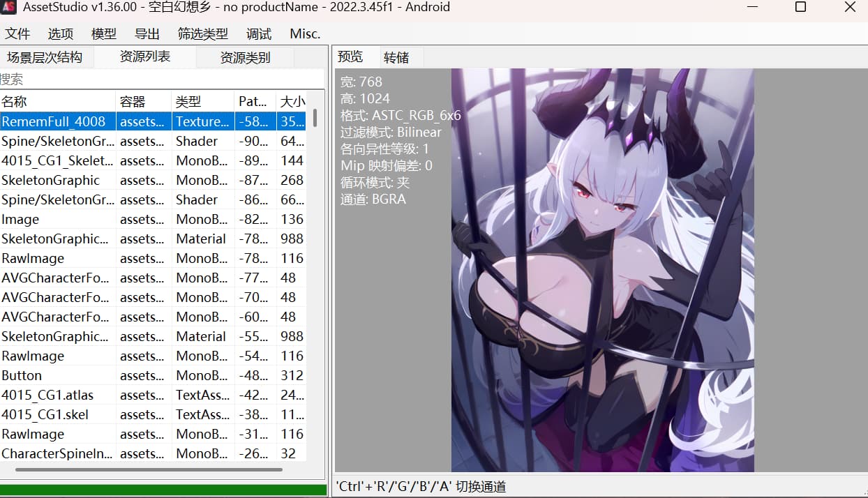Select the RawImage row with PathID -31

(x=154, y=434)
